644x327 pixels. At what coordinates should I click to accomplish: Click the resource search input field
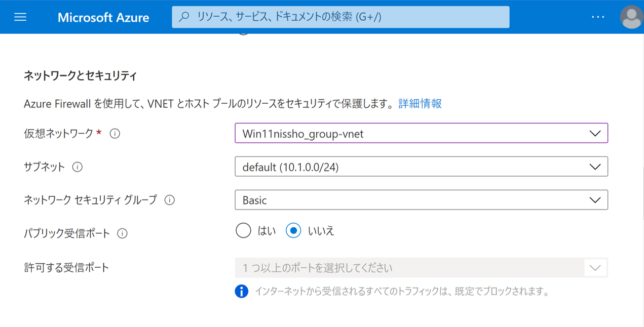345,17
